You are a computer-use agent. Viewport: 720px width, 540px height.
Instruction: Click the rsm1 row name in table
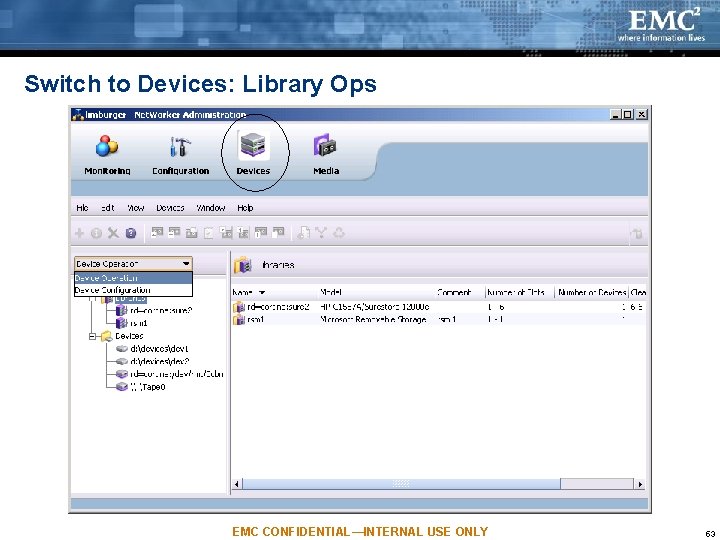click(x=255, y=320)
